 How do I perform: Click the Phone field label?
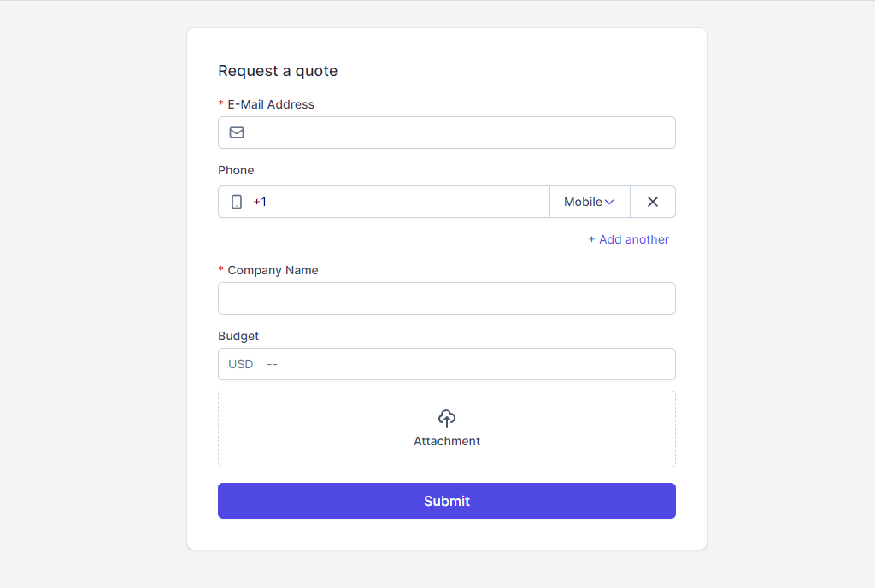[x=236, y=170]
